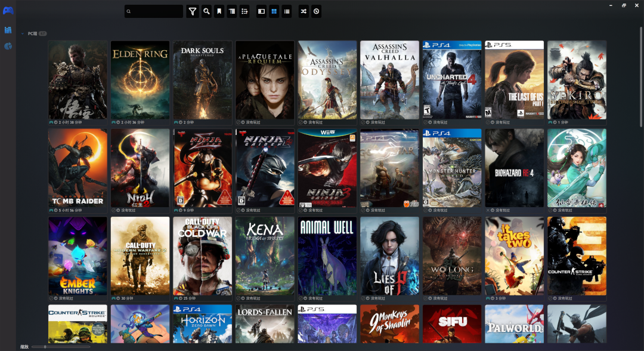Select the 9 Monkeys of Shaolin cover
Screen dimensions: 644x351
(x=390, y=324)
